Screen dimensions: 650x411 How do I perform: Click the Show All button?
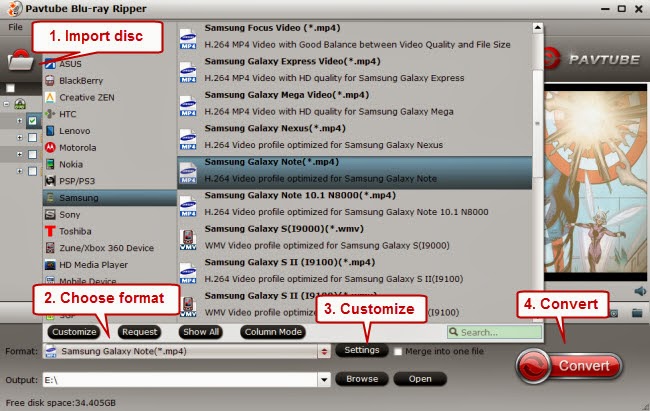201,332
